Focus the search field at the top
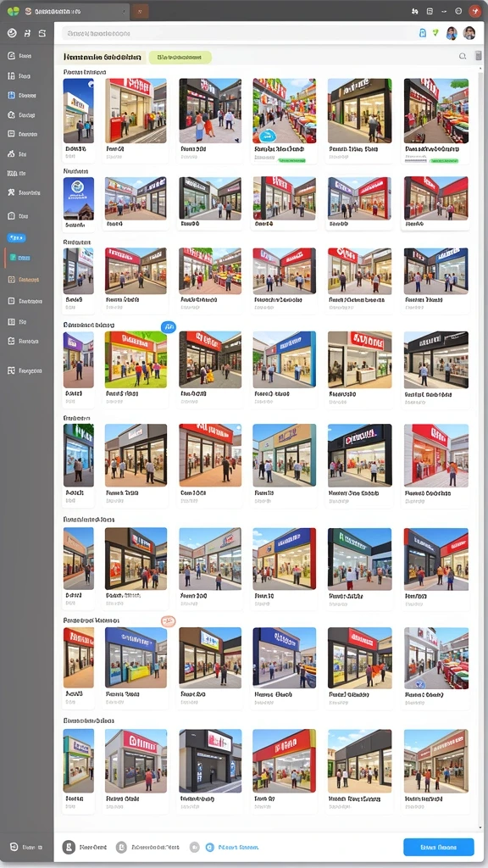The width and height of the screenshot is (488, 868). click(238, 33)
